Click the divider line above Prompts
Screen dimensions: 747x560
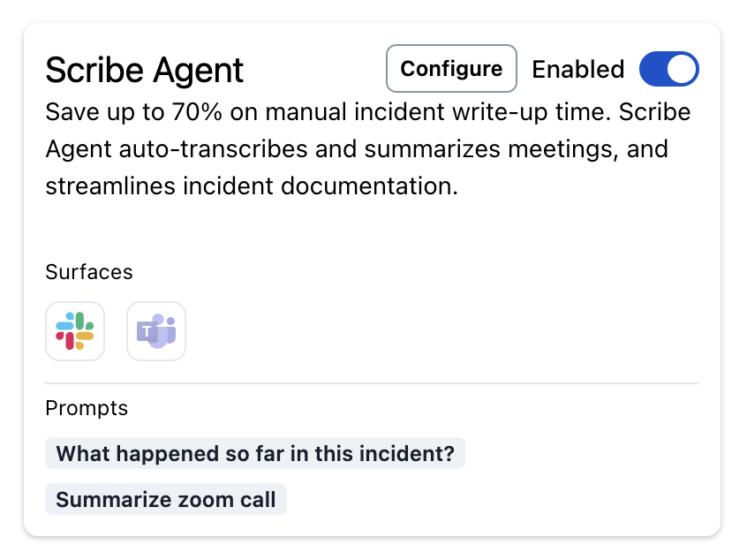(x=372, y=382)
